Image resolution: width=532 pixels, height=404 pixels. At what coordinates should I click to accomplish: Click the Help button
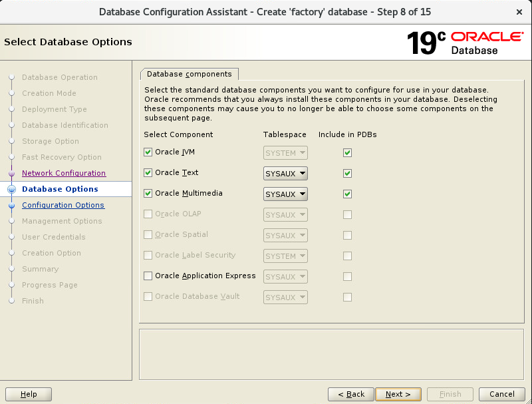point(29,394)
